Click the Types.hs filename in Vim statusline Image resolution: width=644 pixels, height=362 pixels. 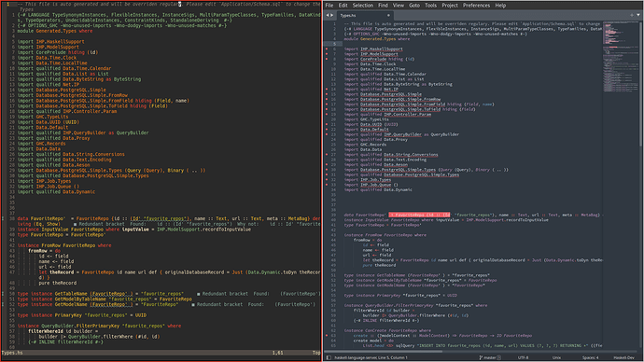(x=12, y=353)
